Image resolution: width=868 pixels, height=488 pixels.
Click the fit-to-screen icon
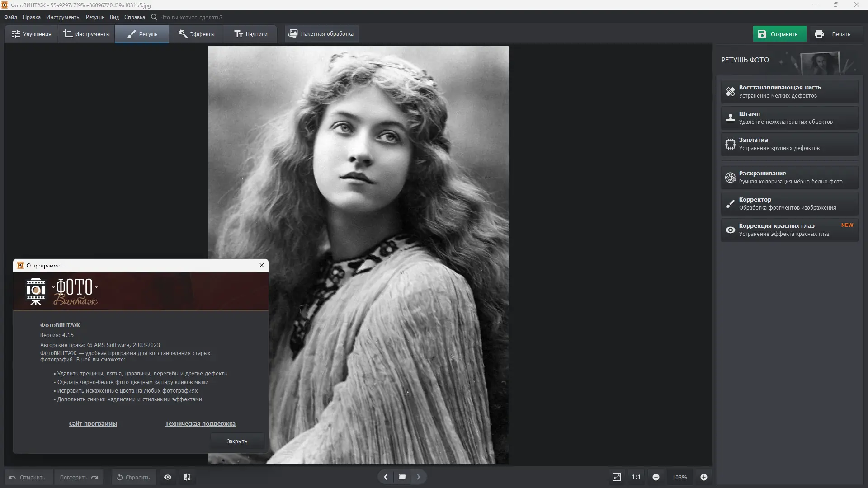(617, 477)
